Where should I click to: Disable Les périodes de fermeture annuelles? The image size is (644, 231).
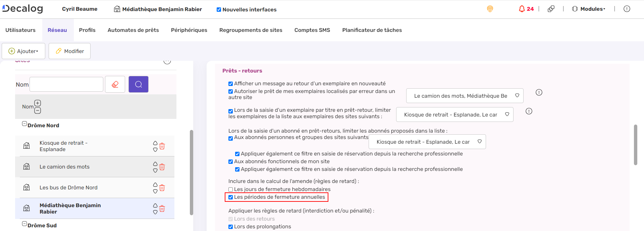[230, 197]
